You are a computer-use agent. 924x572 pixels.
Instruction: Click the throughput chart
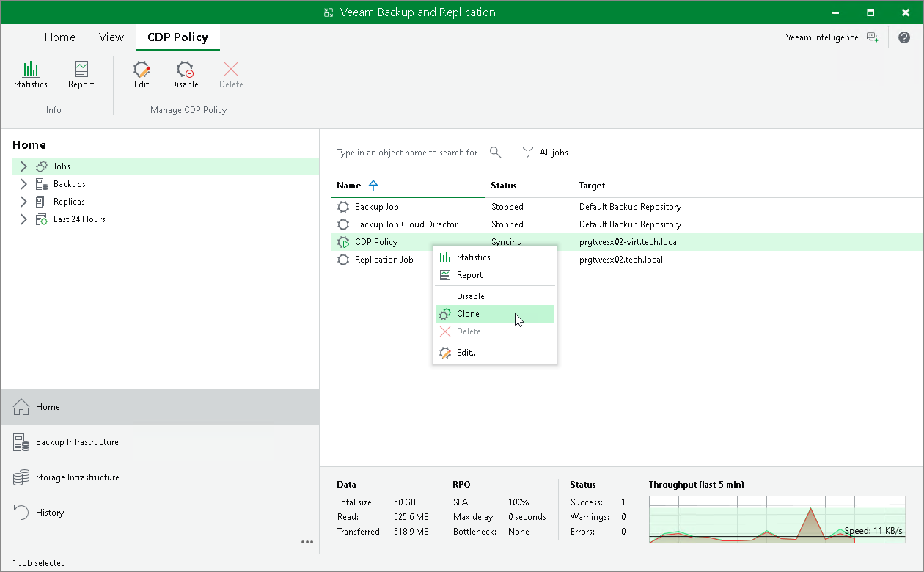coord(777,519)
